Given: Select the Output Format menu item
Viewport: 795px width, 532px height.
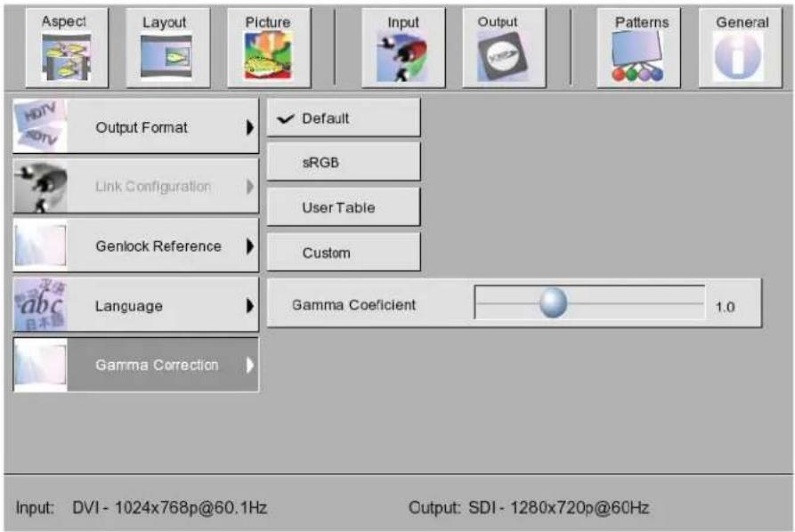Looking at the screenshot, I should click(136, 126).
